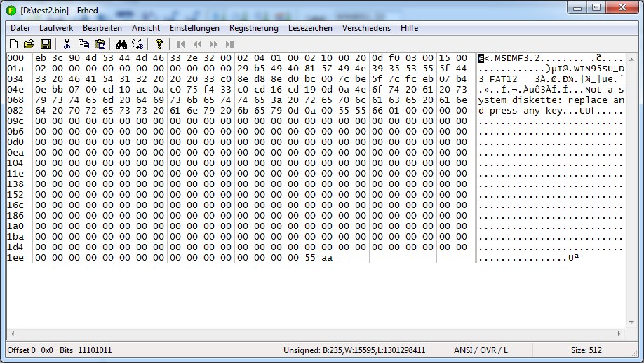The height and width of the screenshot is (363, 644).
Task: Click the Cut scissors icon
Action: pos(68,43)
